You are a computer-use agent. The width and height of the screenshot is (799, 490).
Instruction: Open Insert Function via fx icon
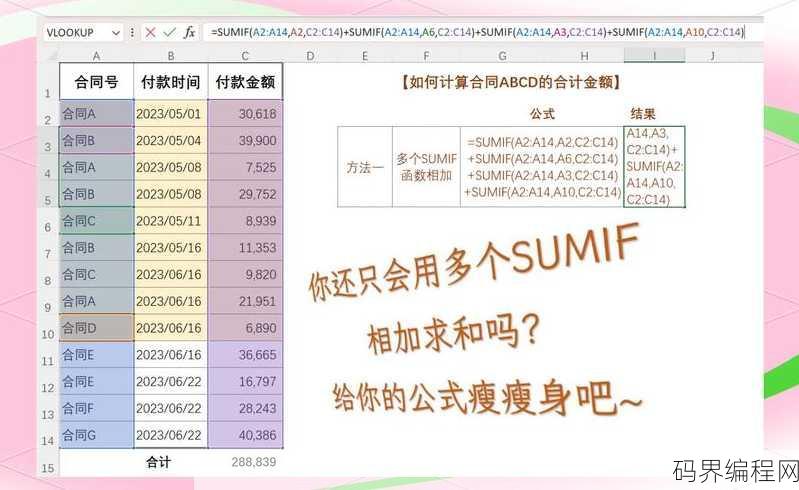coord(189,33)
